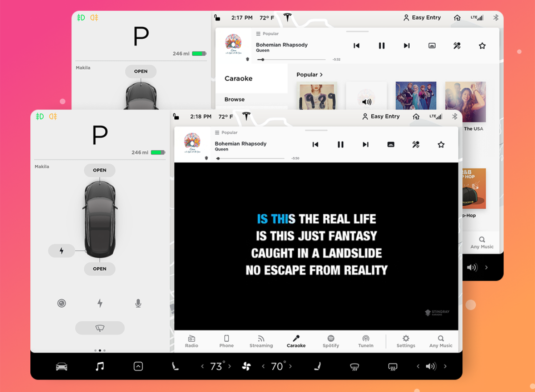This screenshot has width=535, height=392.
Task: Open the app launcher caret icon
Action: 138,366
